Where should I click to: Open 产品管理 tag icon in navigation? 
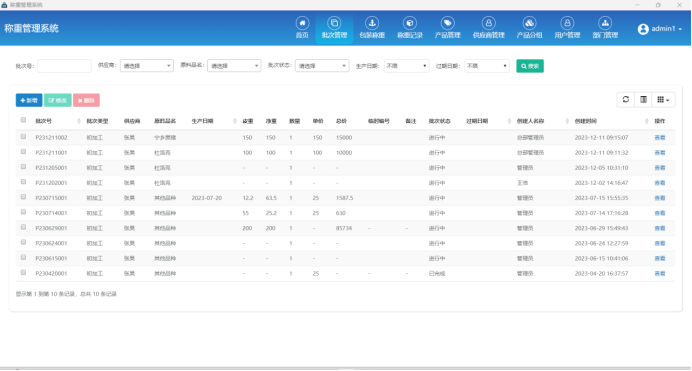click(447, 23)
